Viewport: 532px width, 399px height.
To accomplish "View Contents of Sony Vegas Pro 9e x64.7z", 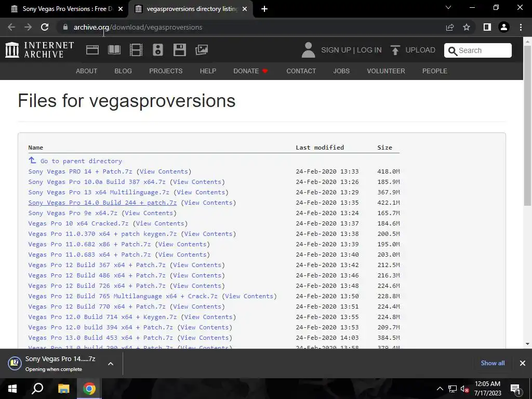I will coord(149,213).
